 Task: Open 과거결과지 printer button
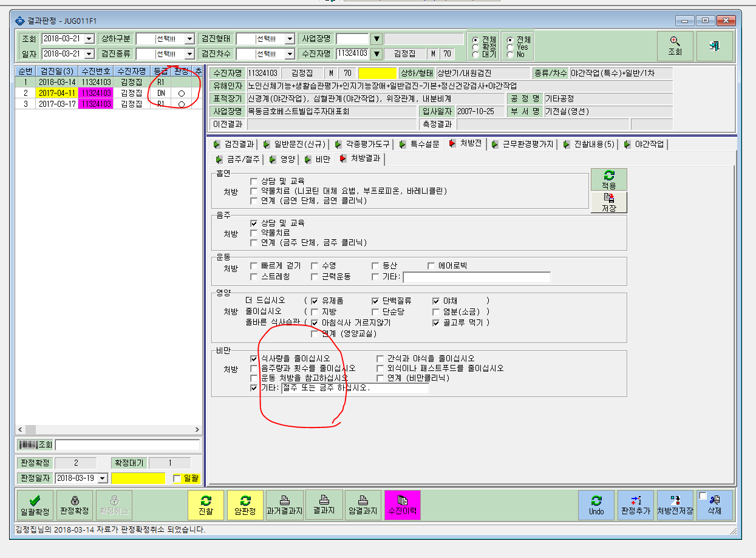(x=285, y=506)
